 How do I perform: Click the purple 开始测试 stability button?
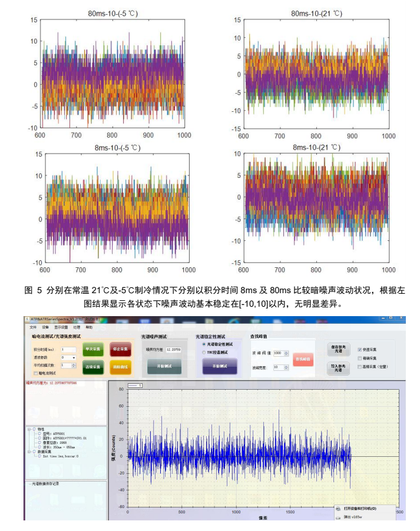point(219,366)
